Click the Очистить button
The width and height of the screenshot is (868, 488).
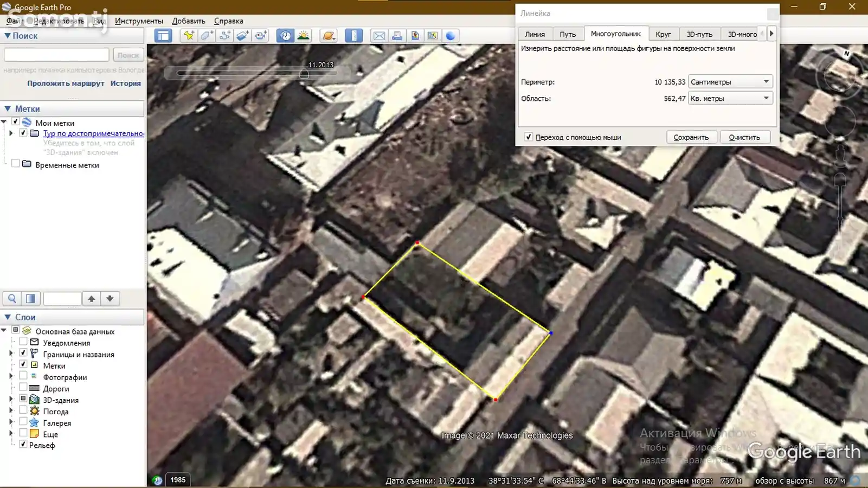(x=744, y=137)
